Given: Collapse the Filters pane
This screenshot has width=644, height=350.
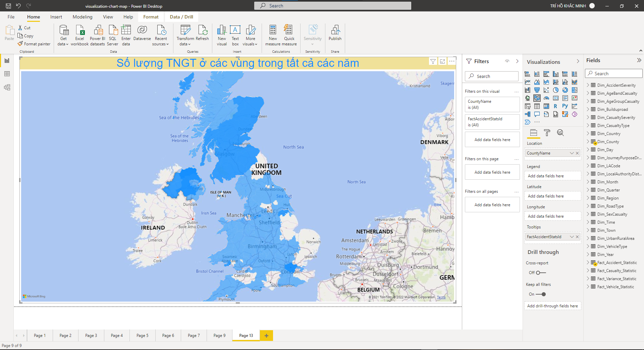Looking at the screenshot, I should (x=517, y=61).
